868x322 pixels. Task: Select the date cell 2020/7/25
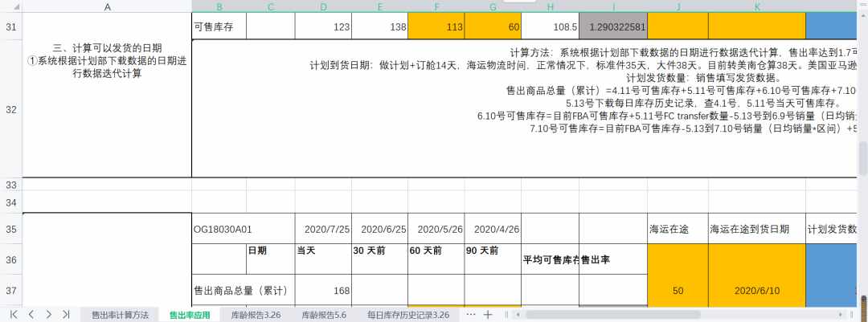pos(323,229)
